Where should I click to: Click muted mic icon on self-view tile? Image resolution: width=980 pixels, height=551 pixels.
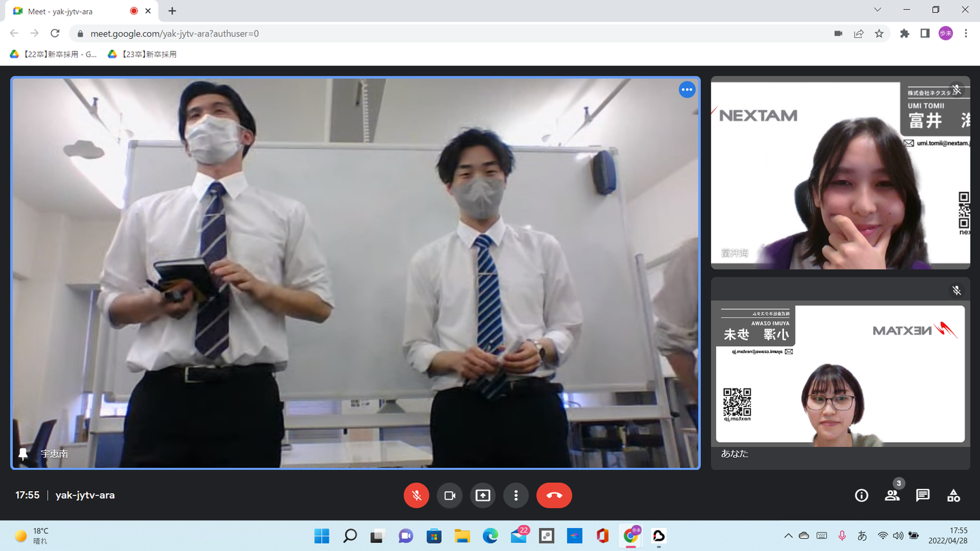click(x=957, y=290)
